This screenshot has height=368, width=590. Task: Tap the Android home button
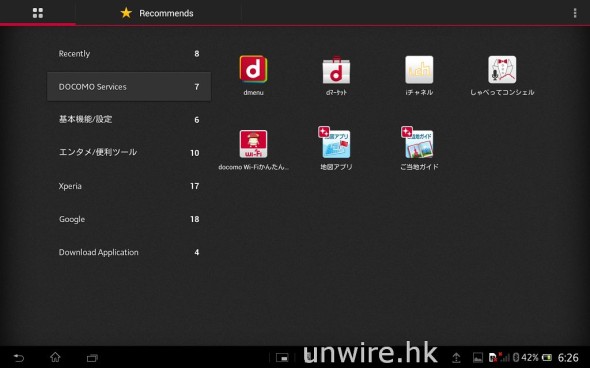point(55,357)
